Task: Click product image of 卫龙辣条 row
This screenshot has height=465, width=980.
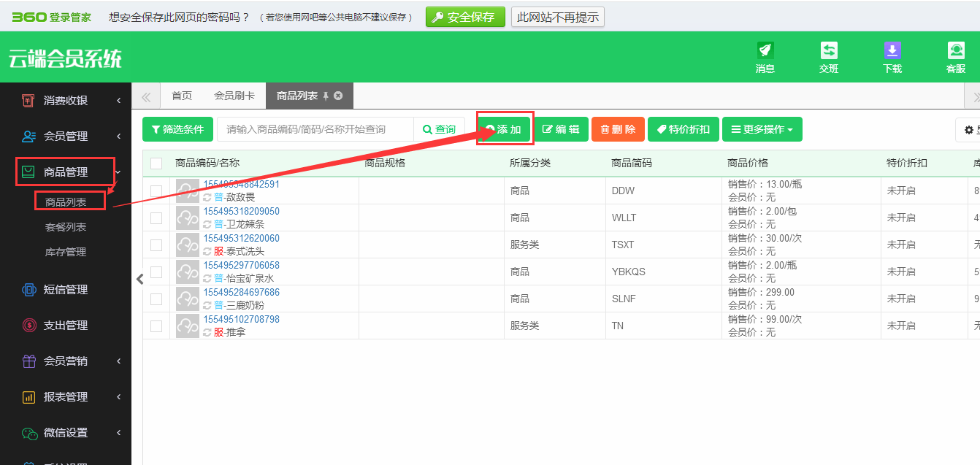Action: [188, 218]
